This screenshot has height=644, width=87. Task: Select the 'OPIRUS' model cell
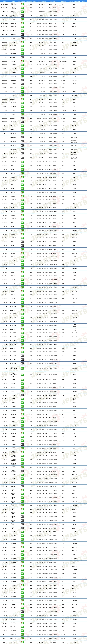(13, 642)
